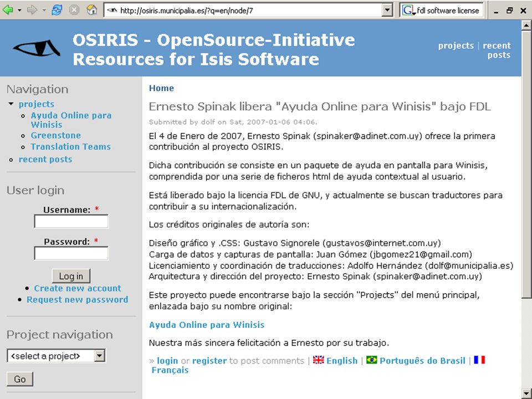
Task: Click the vertical scrollbar thumb
Action: click(526, 165)
